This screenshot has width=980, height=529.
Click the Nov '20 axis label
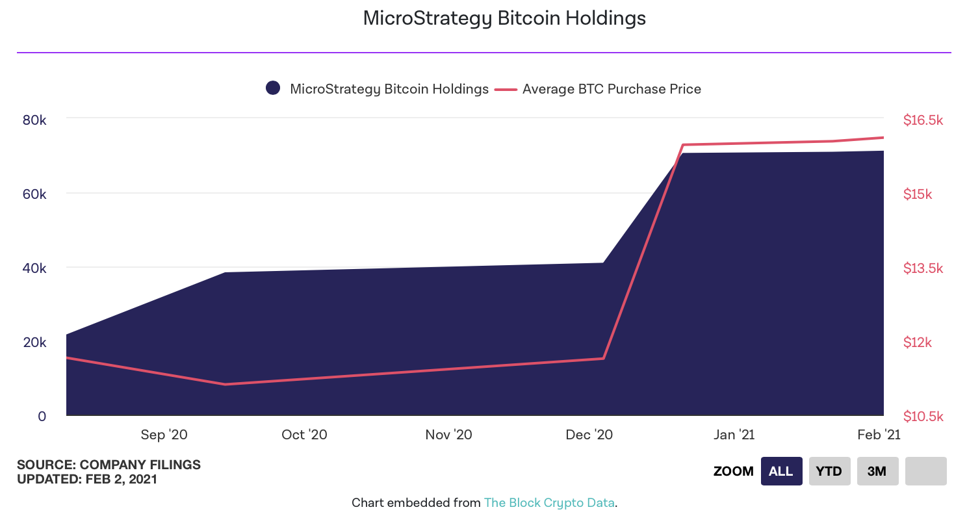[x=448, y=435]
